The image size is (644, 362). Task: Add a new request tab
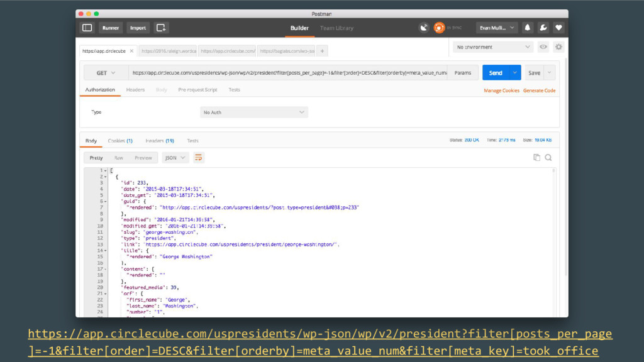point(323,51)
